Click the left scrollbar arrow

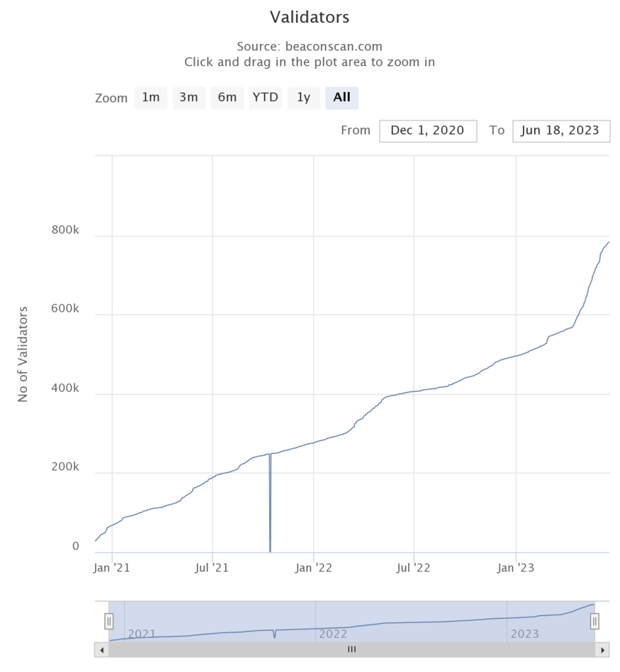pyautogui.click(x=102, y=650)
